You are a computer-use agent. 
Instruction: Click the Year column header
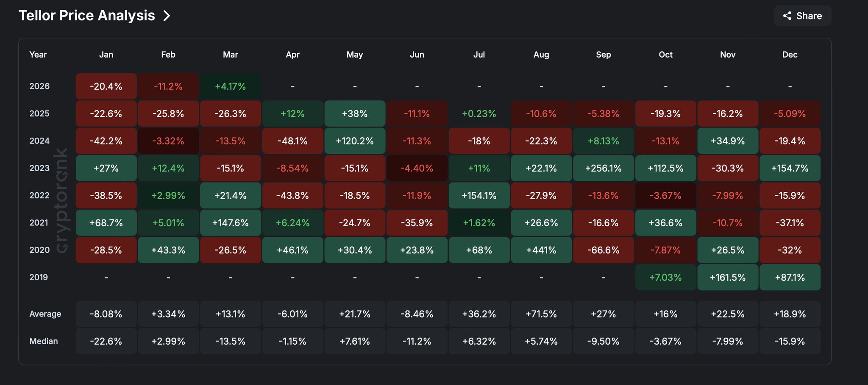tap(38, 55)
